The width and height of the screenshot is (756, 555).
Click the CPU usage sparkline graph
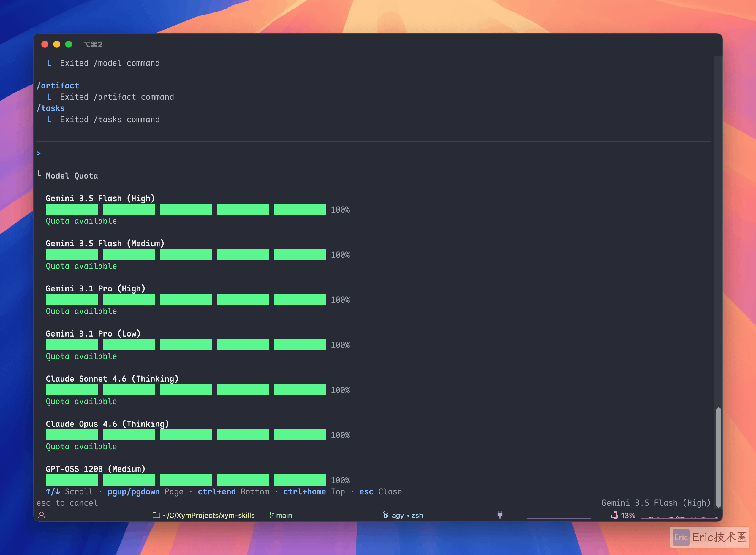tap(679, 517)
